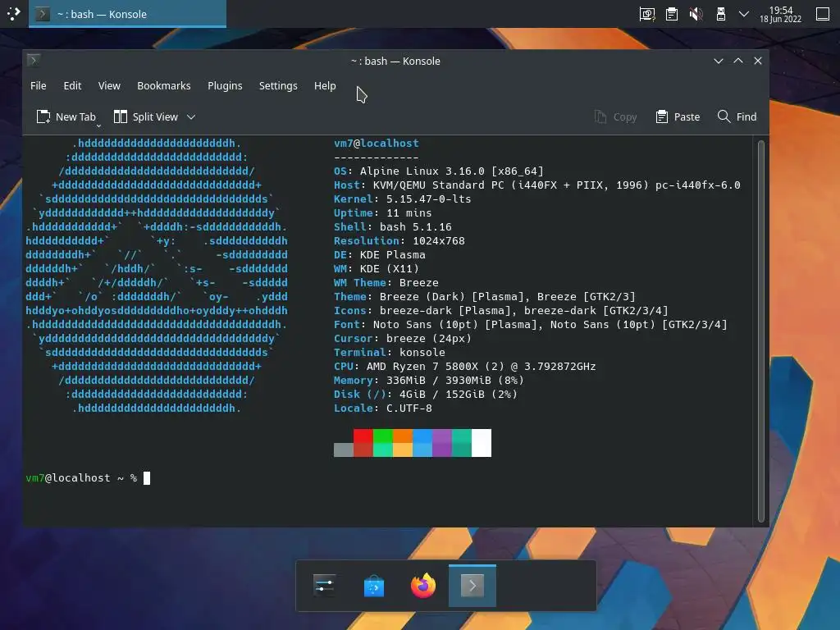Click the "OS: Alpine Linux 3.16.0" line
Viewport: 840px width, 630px height.
(438, 171)
